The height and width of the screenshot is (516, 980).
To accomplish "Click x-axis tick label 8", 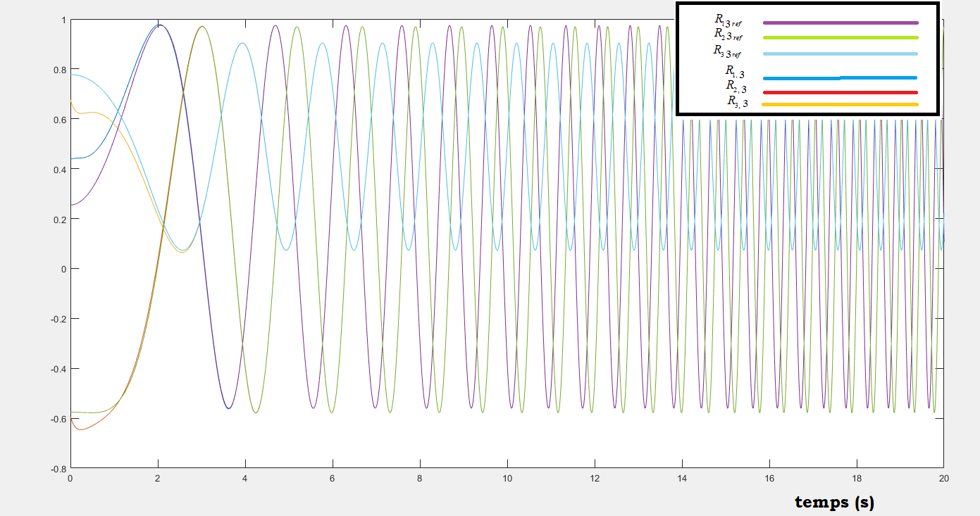I will click(x=420, y=478).
